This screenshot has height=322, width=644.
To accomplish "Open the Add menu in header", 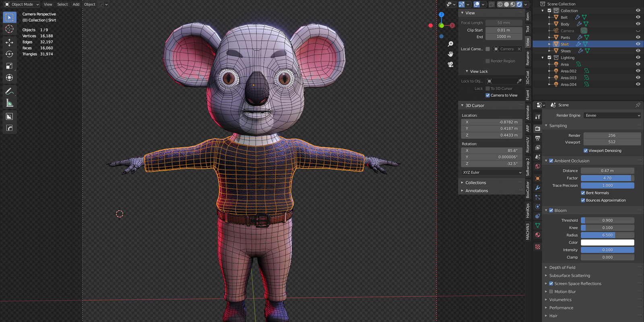I will (76, 4).
